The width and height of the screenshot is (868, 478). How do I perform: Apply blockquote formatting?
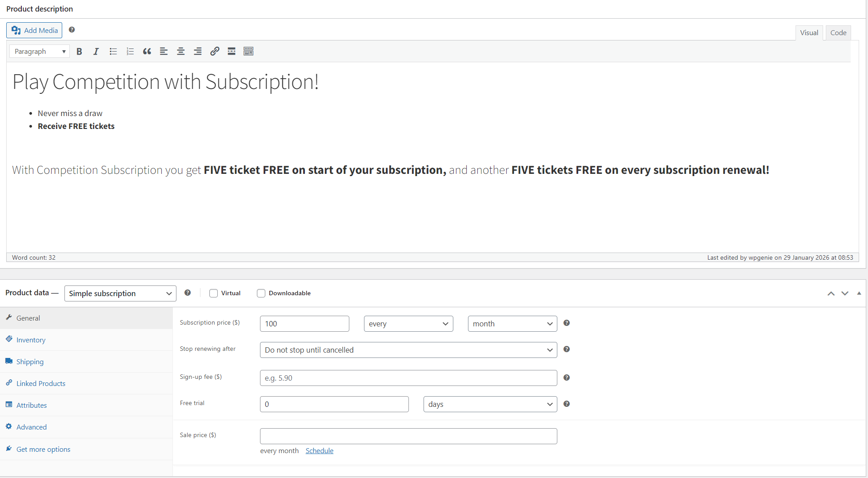147,52
